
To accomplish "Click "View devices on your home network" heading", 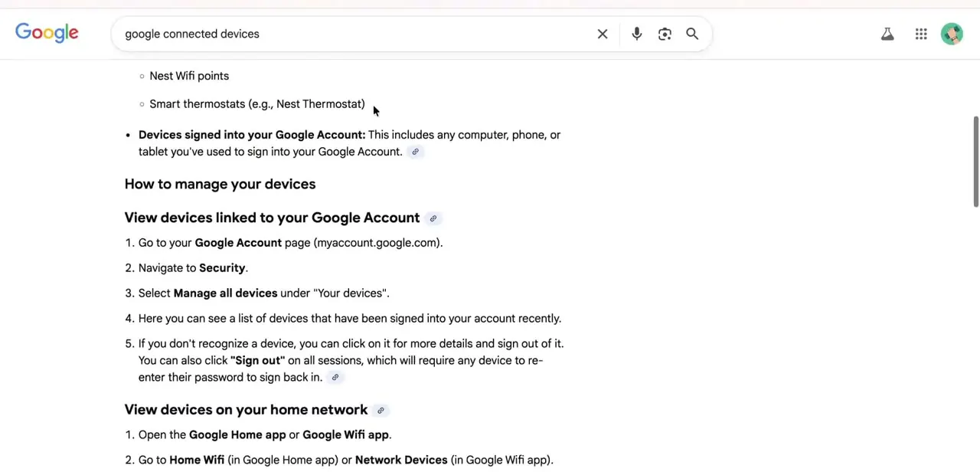I will coord(246,410).
